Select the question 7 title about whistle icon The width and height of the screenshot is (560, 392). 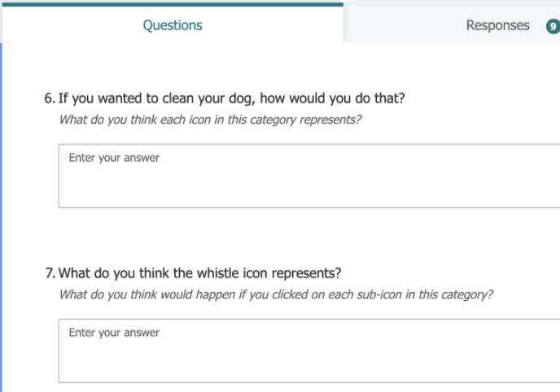click(199, 273)
